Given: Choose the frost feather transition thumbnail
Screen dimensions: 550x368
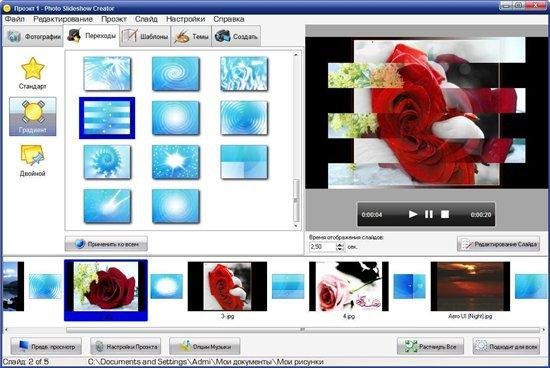Looking at the screenshot, I should 107,74.
